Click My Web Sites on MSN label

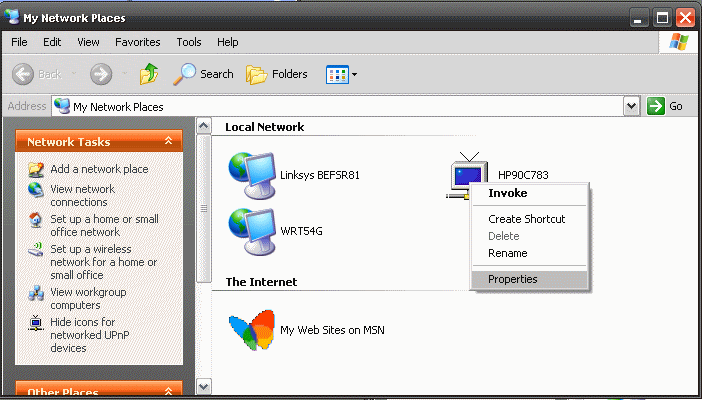[x=332, y=330]
